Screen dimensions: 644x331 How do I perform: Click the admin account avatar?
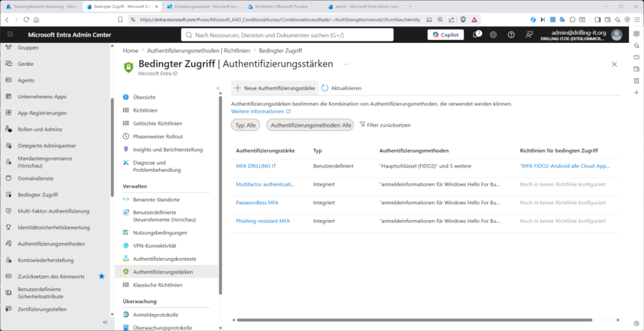click(617, 35)
